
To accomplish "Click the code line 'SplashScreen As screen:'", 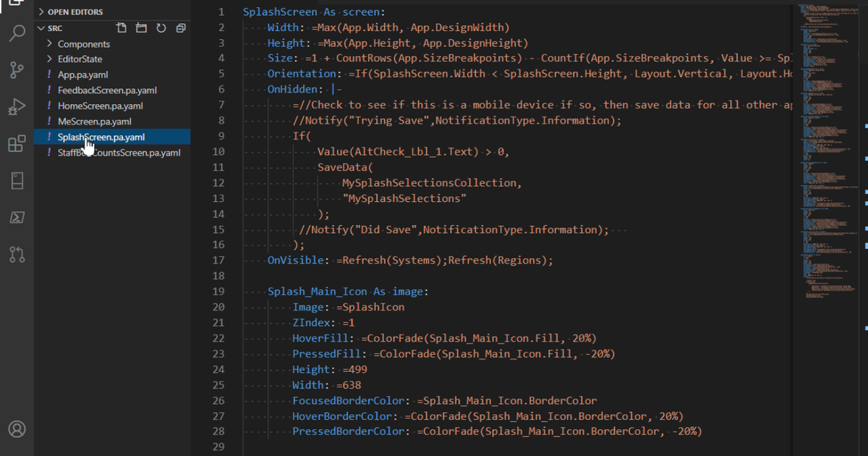I will (x=314, y=12).
